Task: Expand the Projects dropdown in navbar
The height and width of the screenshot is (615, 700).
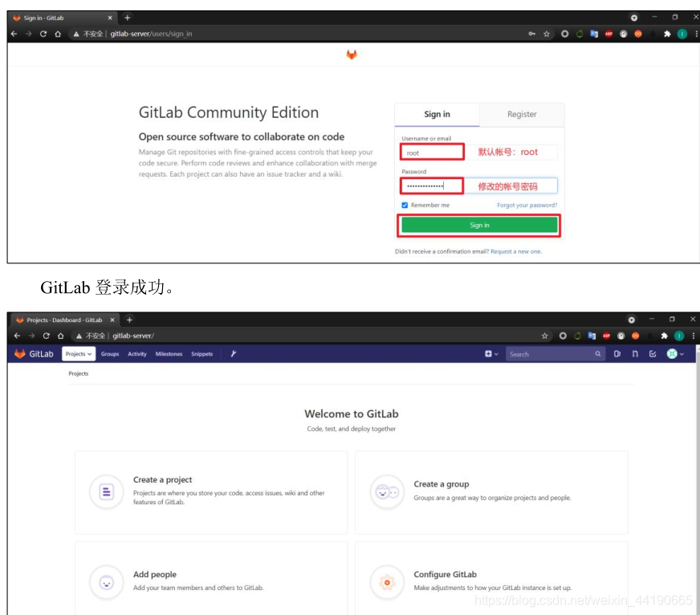Action: coord(79,354)
